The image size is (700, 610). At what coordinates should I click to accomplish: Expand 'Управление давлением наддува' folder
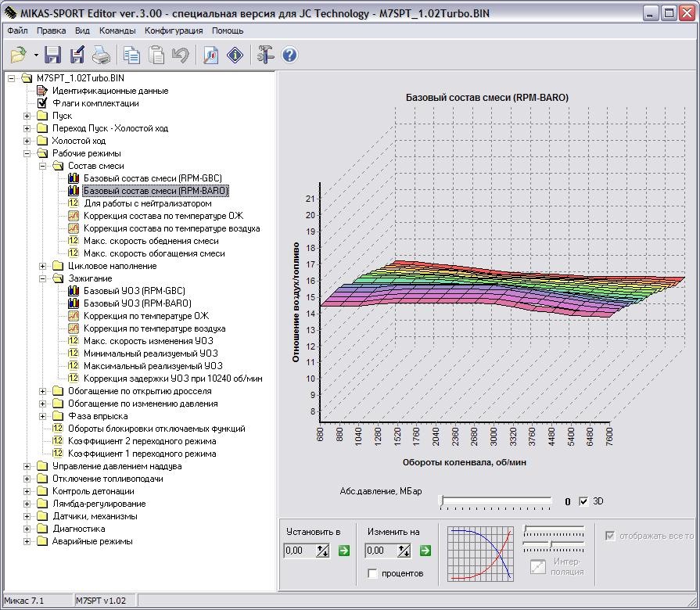[x=27, y=466]
